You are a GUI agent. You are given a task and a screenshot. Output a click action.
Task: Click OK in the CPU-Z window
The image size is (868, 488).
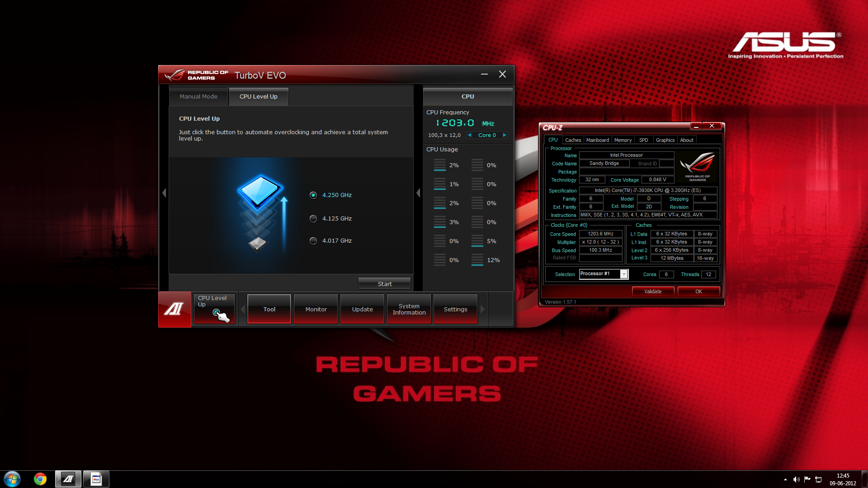coord(698,291)
